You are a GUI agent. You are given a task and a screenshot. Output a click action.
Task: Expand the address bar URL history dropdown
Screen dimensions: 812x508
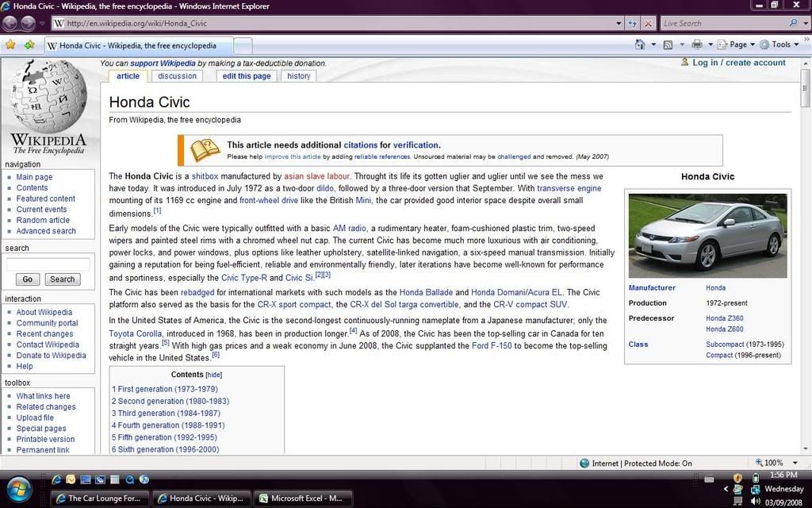click(619, 24)
